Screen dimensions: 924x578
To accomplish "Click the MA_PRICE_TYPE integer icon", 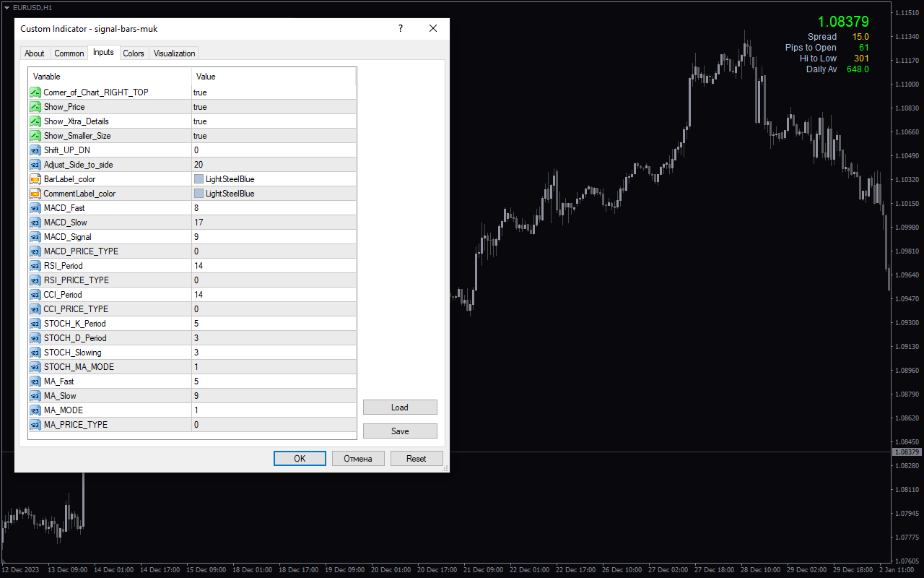I will [x=35, y=425].
